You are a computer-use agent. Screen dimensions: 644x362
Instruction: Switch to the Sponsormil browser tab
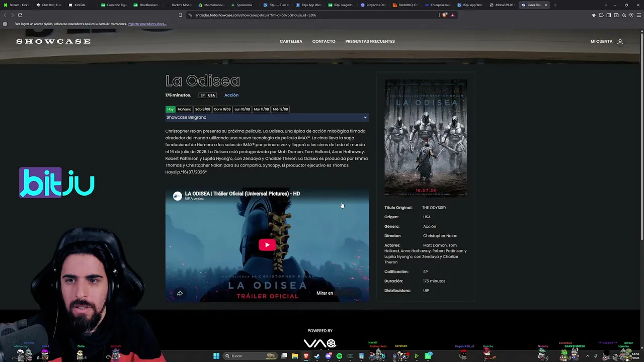[243, 5]
